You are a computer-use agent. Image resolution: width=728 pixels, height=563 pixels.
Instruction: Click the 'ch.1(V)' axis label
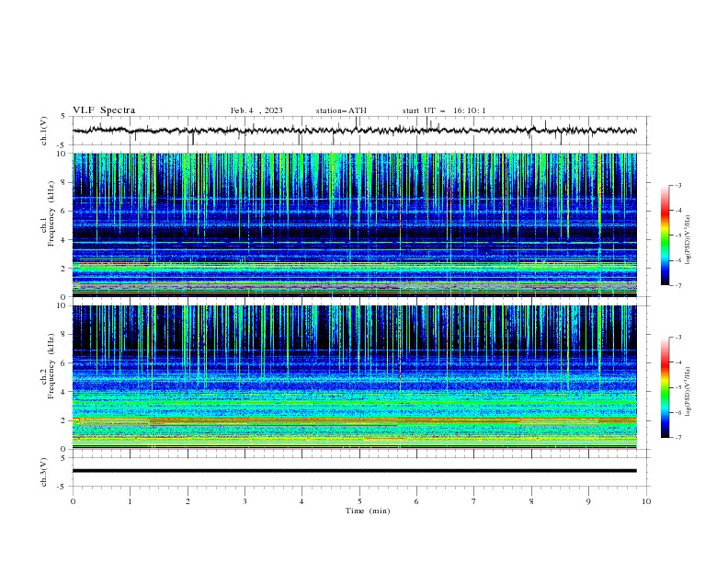coord(44,131)
